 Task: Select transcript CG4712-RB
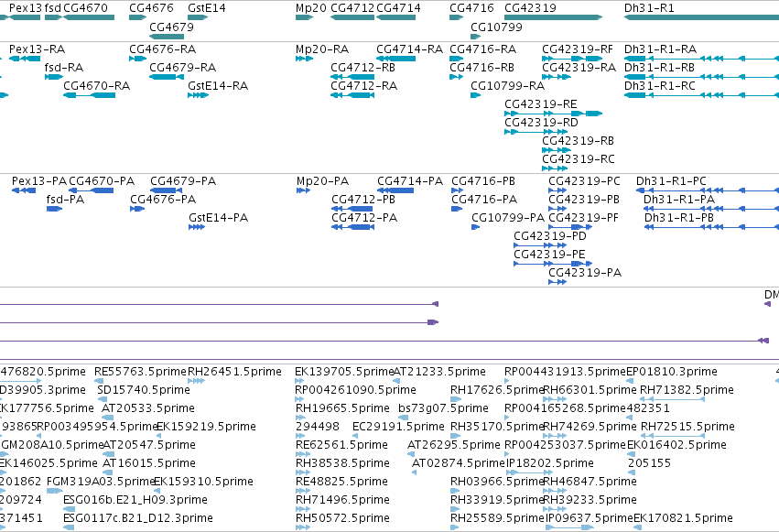(x=363, y=68)
